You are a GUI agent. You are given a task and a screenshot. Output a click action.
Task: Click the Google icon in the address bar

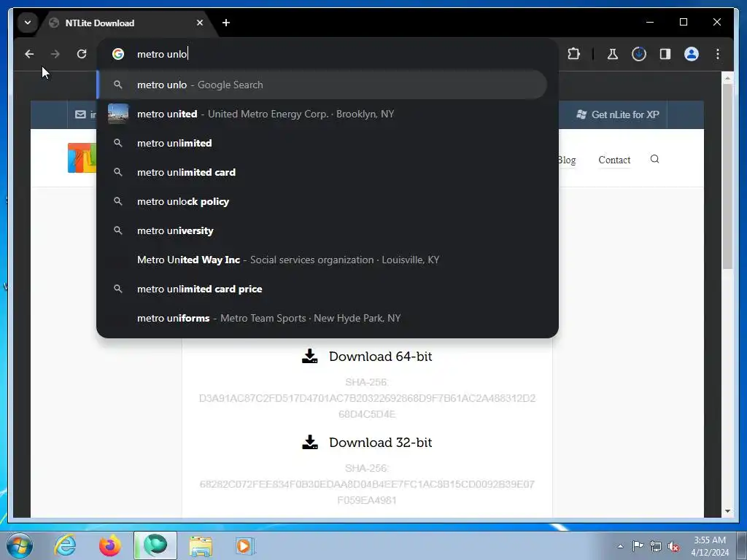point(118,54)
